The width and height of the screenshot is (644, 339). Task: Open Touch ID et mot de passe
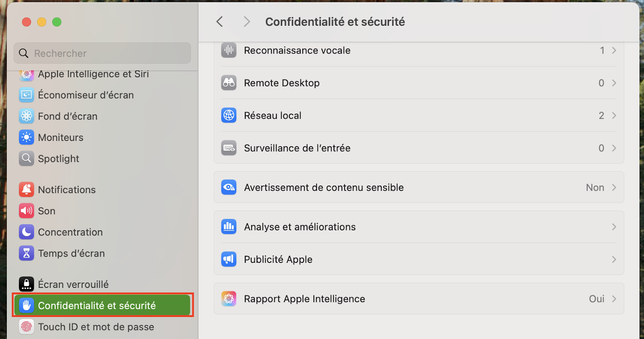(x=96, y=327)
